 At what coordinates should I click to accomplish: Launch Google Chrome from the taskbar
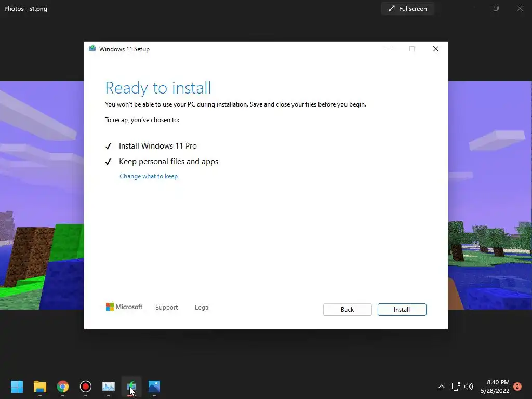tap(63, 387)
